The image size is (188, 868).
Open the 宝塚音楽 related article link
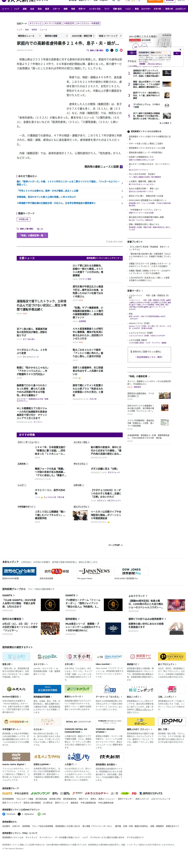(46, 197)
